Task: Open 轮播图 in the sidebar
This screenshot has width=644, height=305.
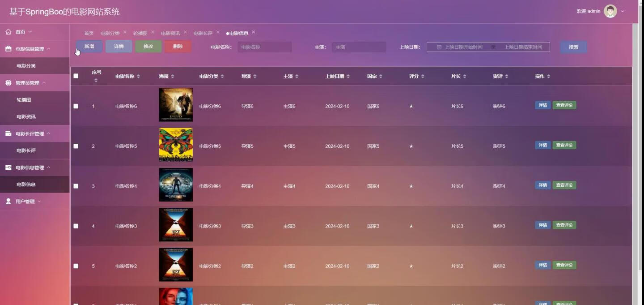Action: (34, 100)
